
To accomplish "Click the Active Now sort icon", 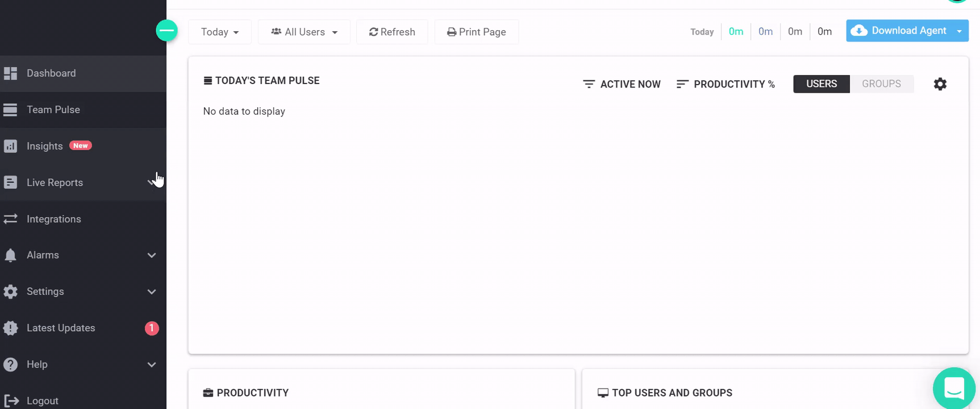I will [x=589, y=84].
